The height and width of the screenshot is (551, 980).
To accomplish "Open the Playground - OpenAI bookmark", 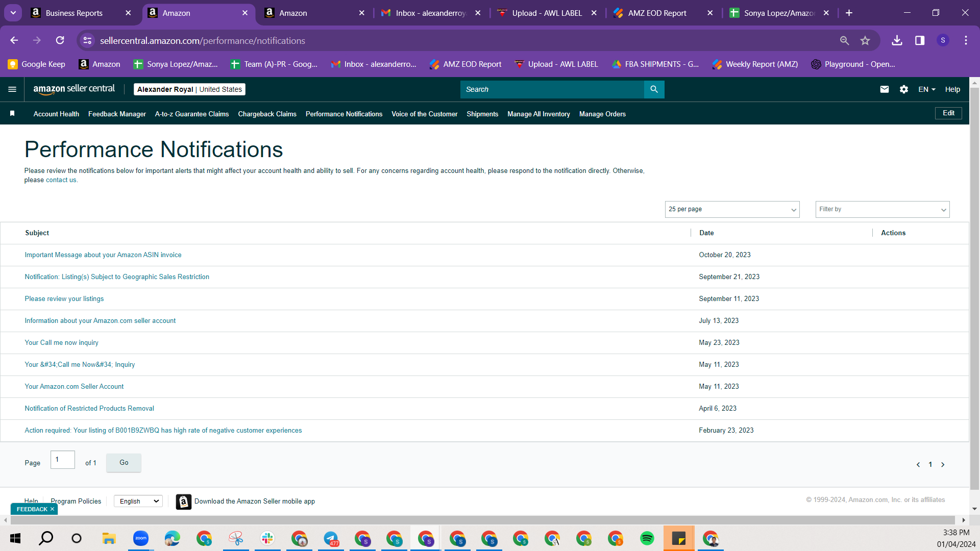I will [x=853, y=64].
